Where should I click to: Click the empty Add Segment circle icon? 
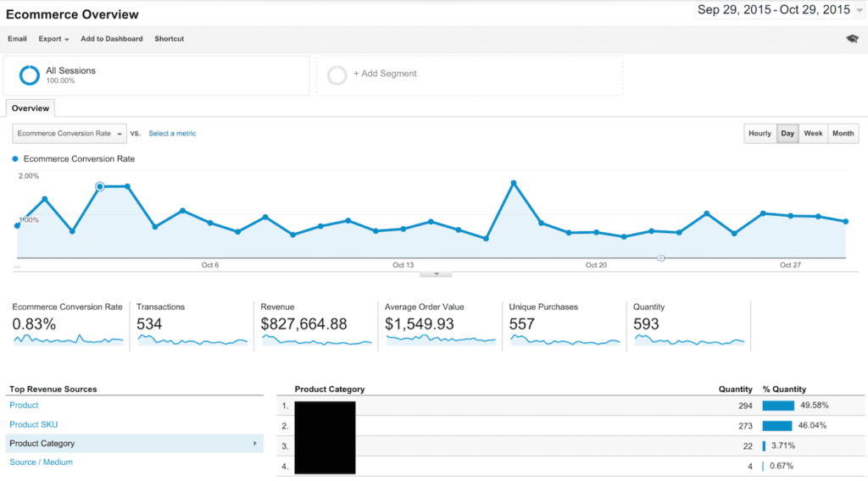(337, 75)
